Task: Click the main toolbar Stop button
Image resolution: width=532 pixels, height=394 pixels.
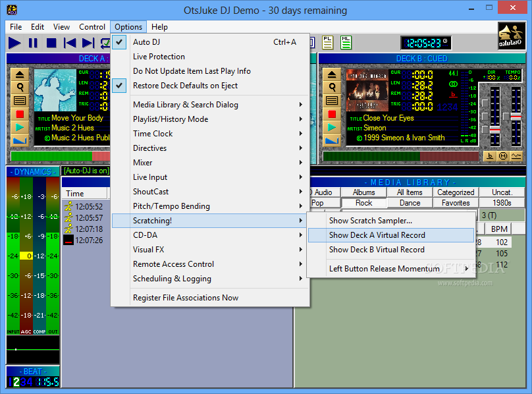Action: coord(51,43)
